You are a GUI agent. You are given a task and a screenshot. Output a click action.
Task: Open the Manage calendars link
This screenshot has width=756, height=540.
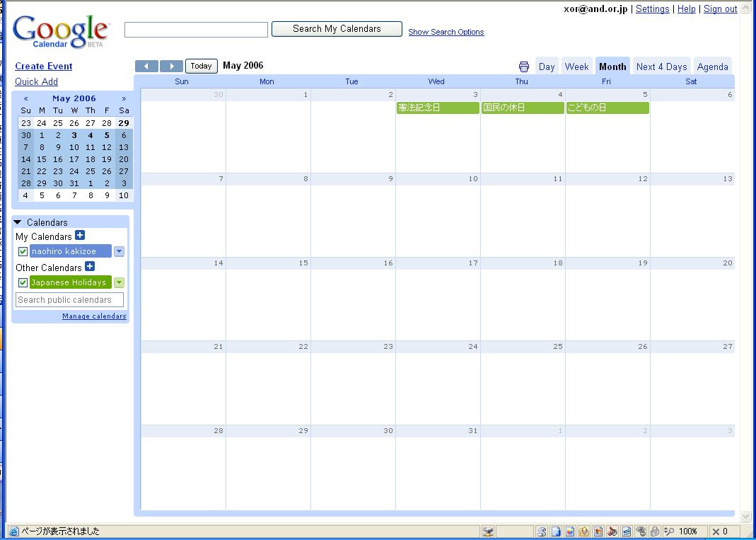[95, 316]
